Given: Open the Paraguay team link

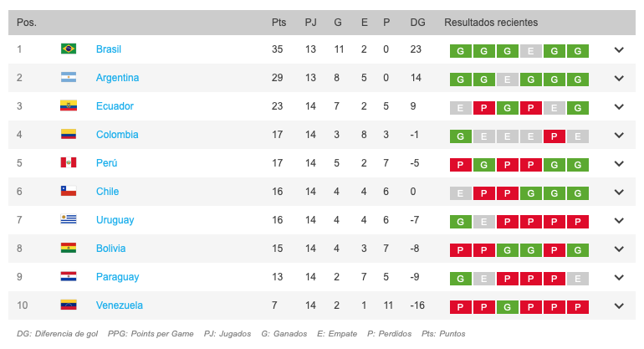Looking at the screenshot, I should point(117,277).
